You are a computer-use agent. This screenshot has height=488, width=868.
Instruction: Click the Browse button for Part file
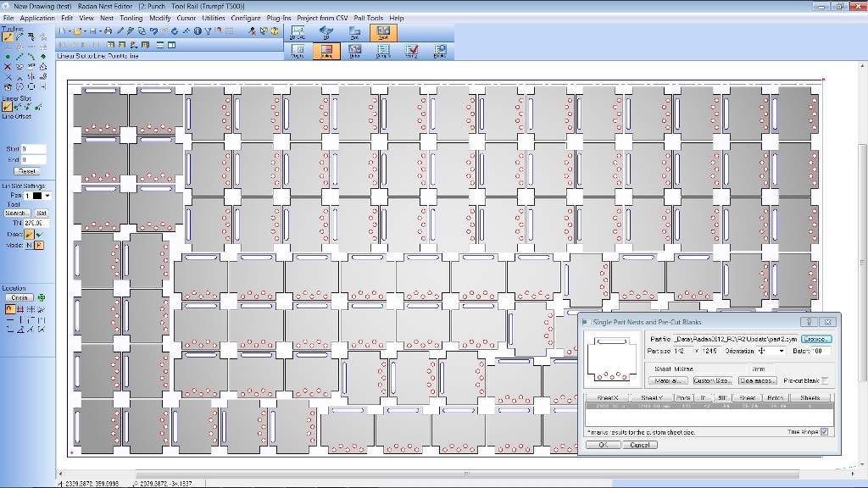coord(816,339)
